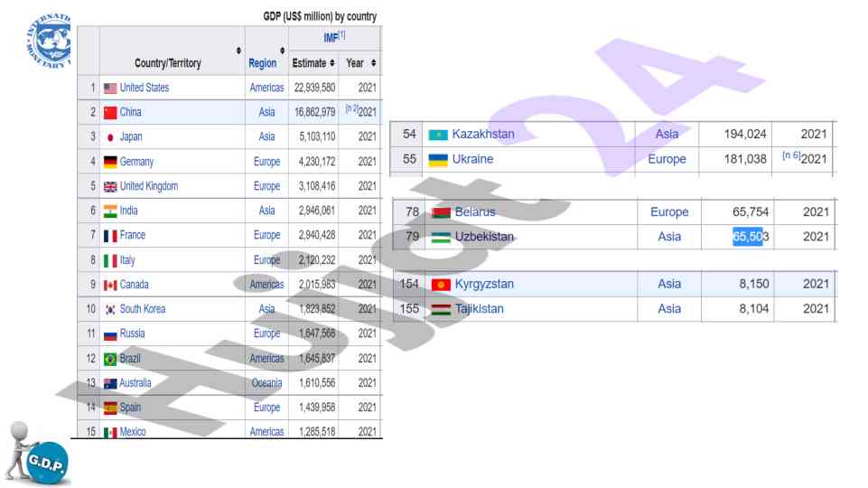Click the Italy flag icon

click(x=110, y=260)
